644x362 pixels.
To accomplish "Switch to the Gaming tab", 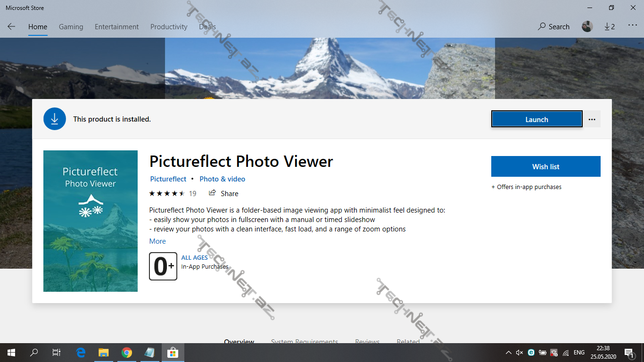I will pyautogui.click(x=71, y=27).
